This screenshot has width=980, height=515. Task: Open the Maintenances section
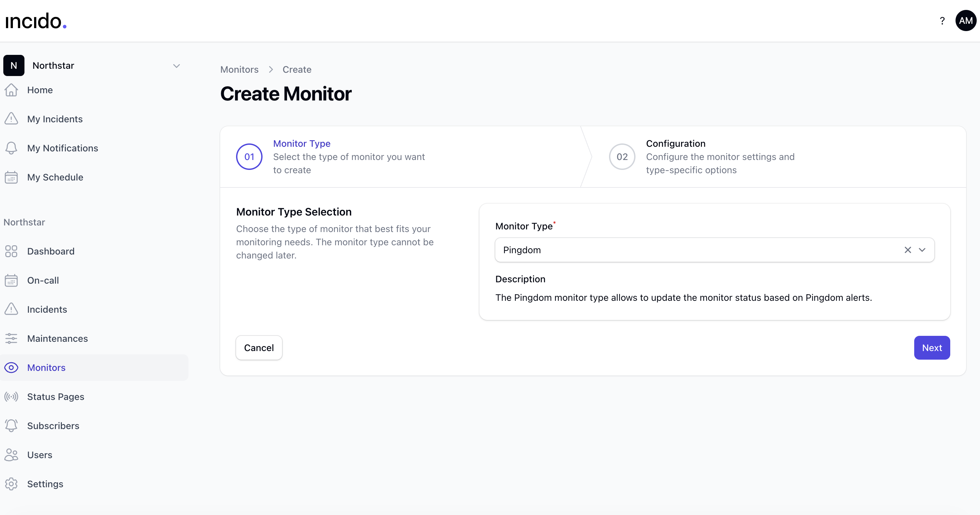(x=58, y=338)
